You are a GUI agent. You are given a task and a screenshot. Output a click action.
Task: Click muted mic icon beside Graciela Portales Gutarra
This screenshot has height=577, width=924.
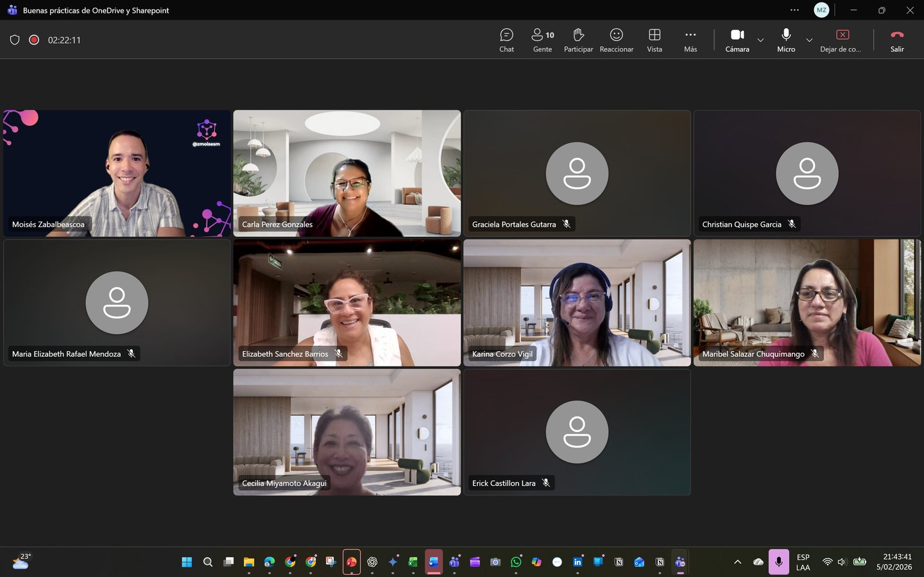point(567,224)
